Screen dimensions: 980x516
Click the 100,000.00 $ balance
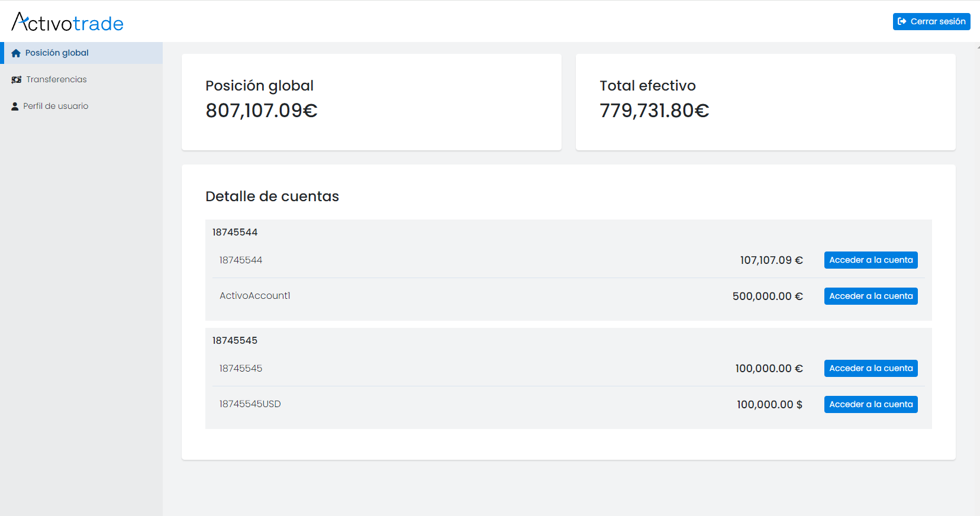click(769, 404)
